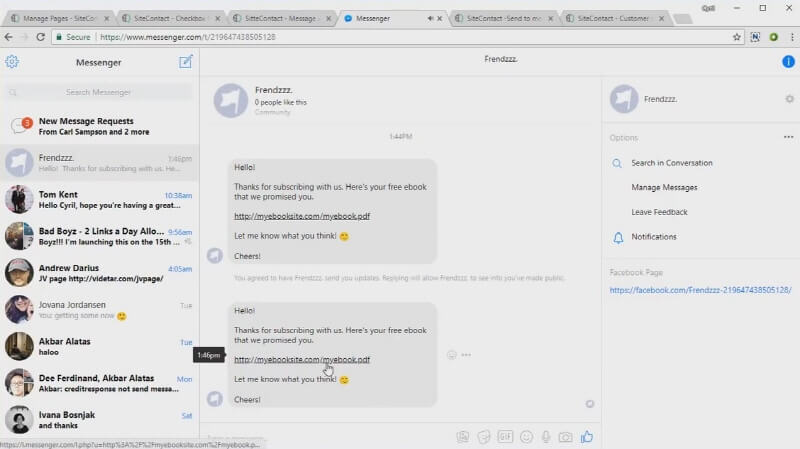Open the Options three-dots menu
This screenshot has height=449, width=800.
[788, 137]
